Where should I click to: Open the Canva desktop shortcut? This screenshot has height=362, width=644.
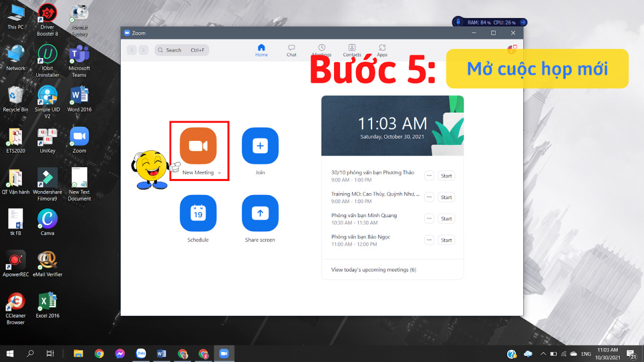[x=47, y=222]
